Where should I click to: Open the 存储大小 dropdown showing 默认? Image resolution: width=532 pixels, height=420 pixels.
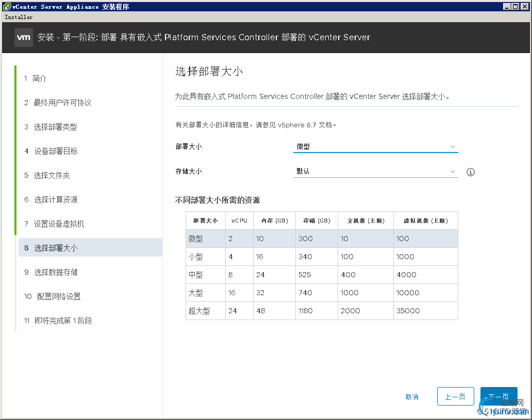pyautogui.click(x=376, y=171)
